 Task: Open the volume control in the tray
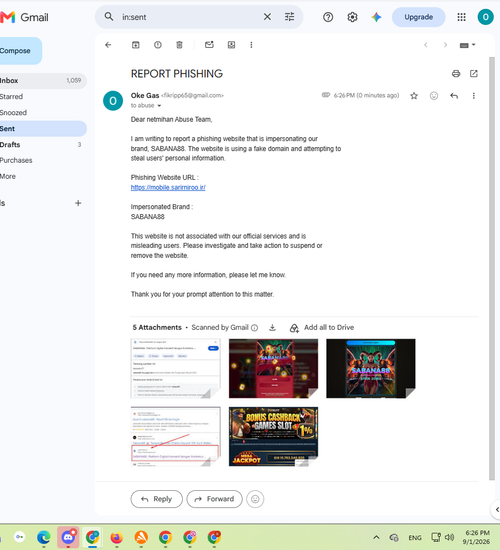pyautogui.click(x=449, y=537)
